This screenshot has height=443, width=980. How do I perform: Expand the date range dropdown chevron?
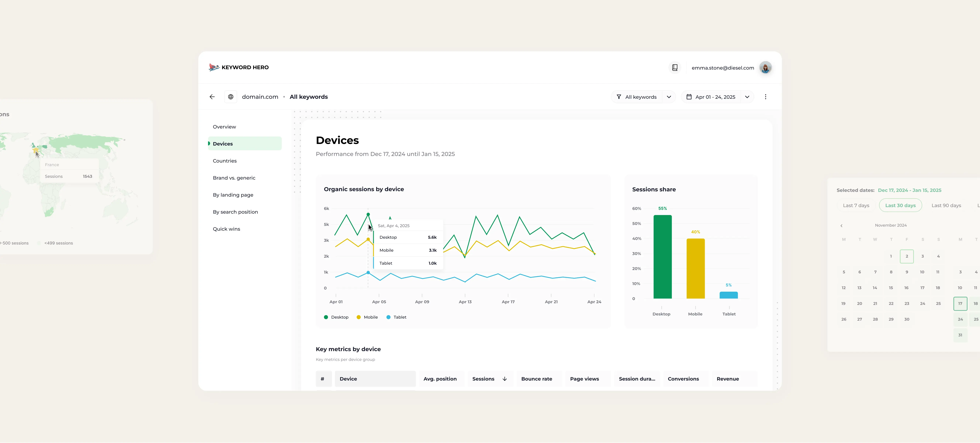(747, 97)
